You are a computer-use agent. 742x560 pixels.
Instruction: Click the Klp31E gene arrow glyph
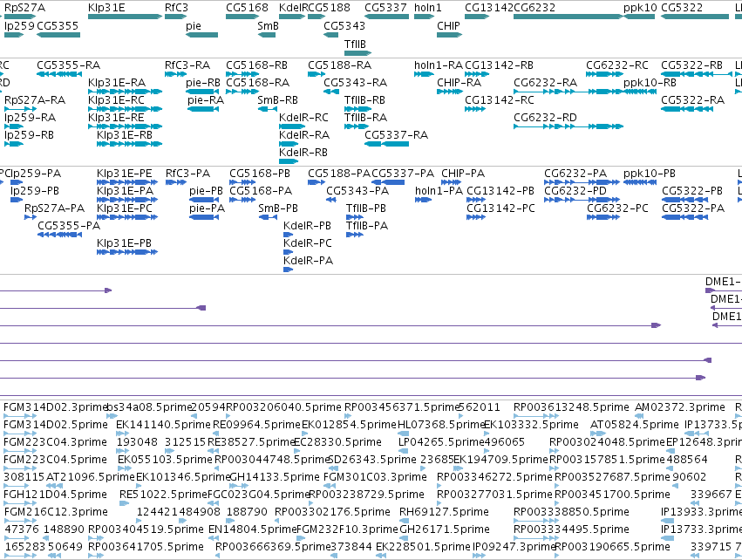point(125,17)
